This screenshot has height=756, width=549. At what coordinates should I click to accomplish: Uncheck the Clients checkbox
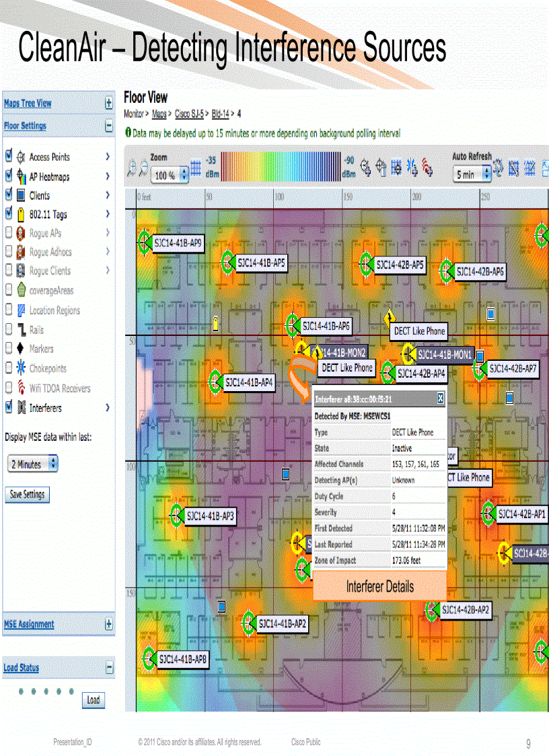coord(8,196)
